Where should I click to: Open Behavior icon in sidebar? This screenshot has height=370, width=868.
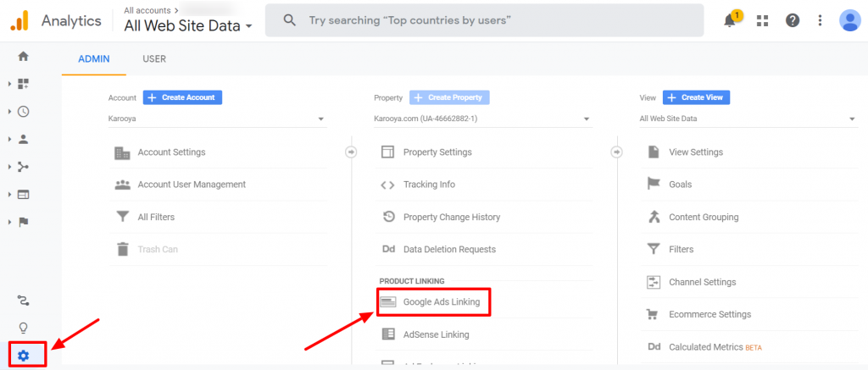tap(23, 195)
